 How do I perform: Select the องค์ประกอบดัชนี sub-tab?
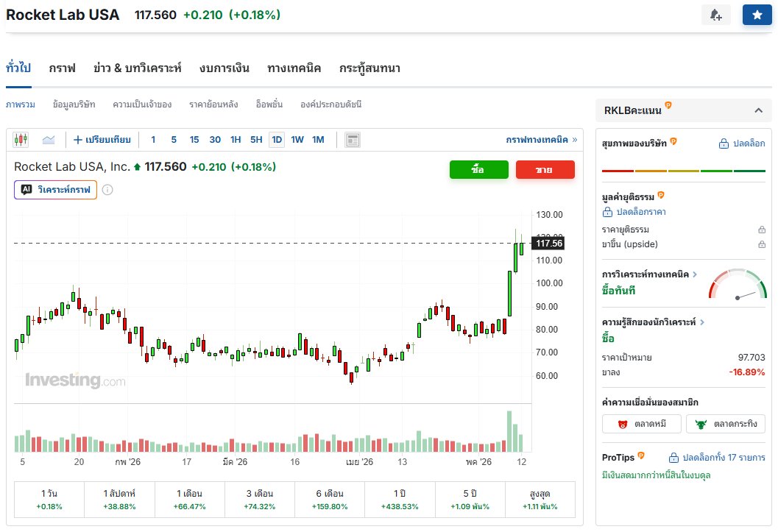click(331, 104)
